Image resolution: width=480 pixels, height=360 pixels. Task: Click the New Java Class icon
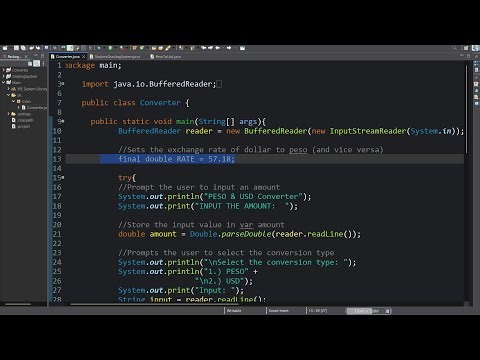(142, 48)
